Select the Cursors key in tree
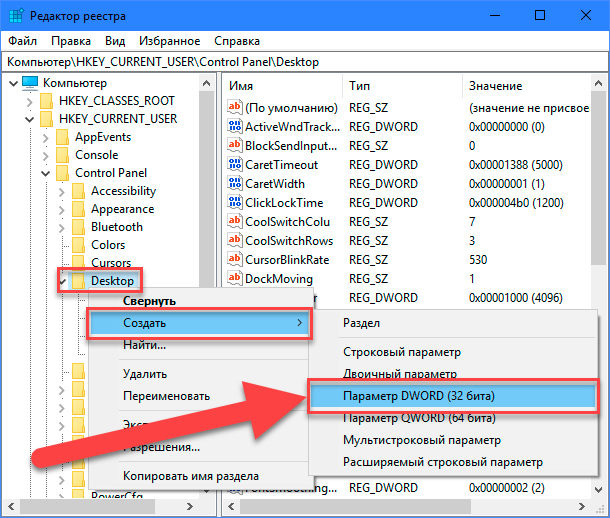Image resolution: width=610 pixels, height=518 pixels. click(x=111, y=263)
